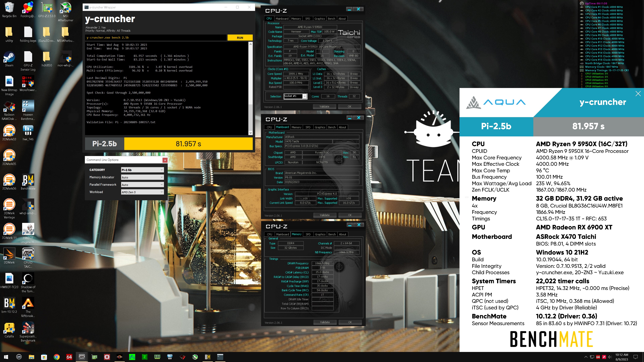Click the y-cruncher command line input field
644x362 pixels.
(x=155, y=38)
